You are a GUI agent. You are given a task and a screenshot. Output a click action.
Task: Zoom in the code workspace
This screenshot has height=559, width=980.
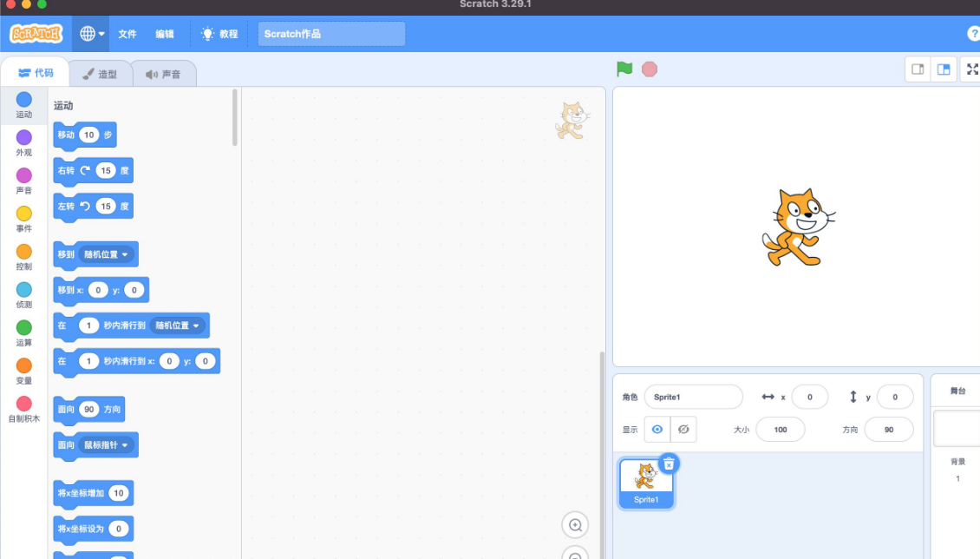[575, 525]
